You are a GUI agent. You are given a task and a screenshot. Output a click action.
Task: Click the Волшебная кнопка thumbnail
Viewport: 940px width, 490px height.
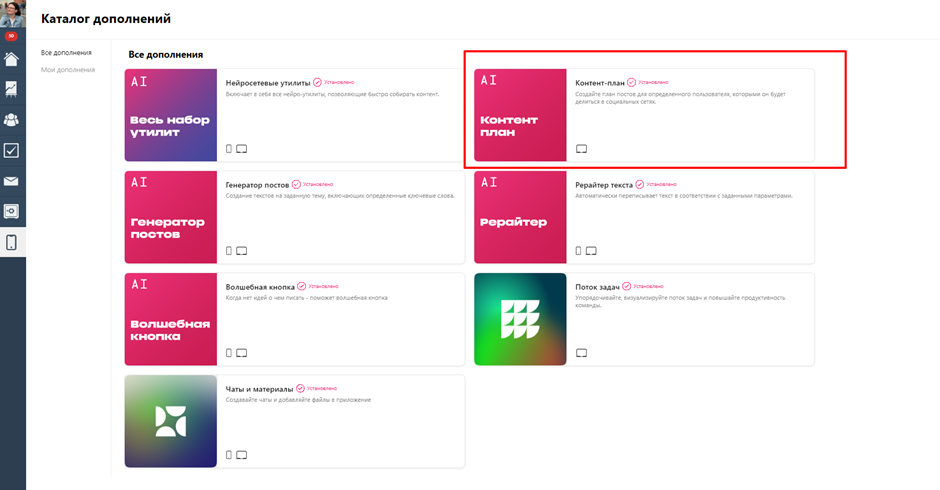coord(171,319)
